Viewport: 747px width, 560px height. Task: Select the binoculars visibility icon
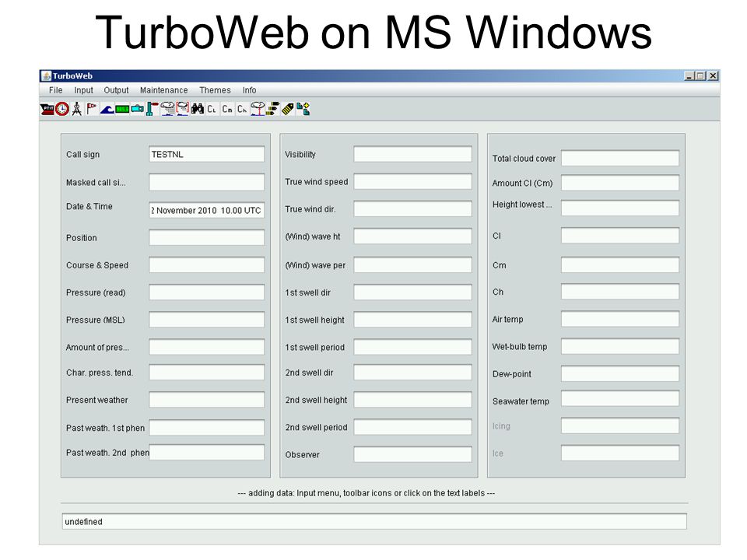pyautogui.click(x=197, y=109)
